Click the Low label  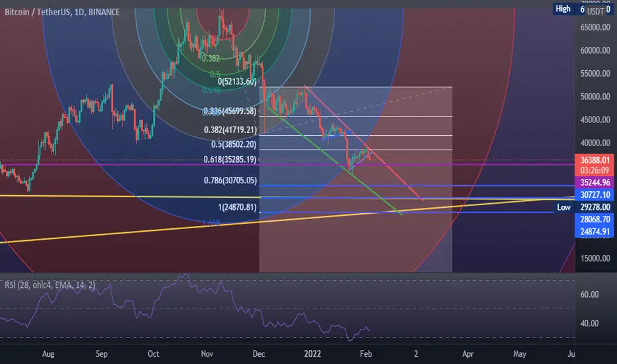click(x=563, y=207)
